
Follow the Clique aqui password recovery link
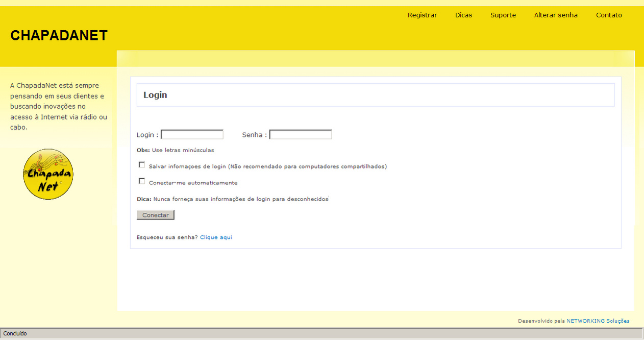(x=216, y=237)
